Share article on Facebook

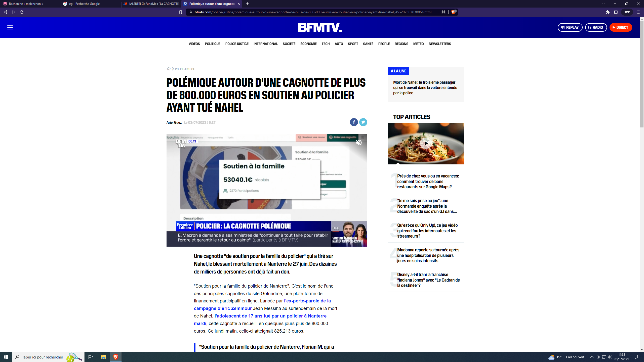coord(354,122)
